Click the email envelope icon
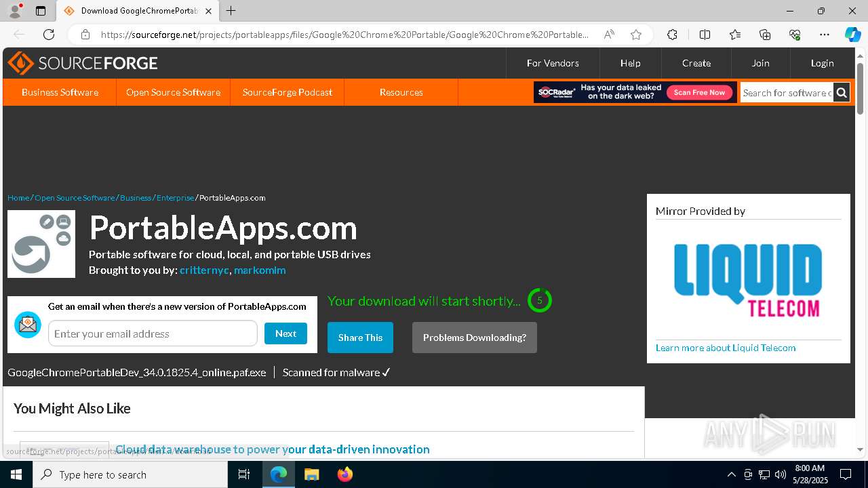The image size is (868, 488). [28, 325]
